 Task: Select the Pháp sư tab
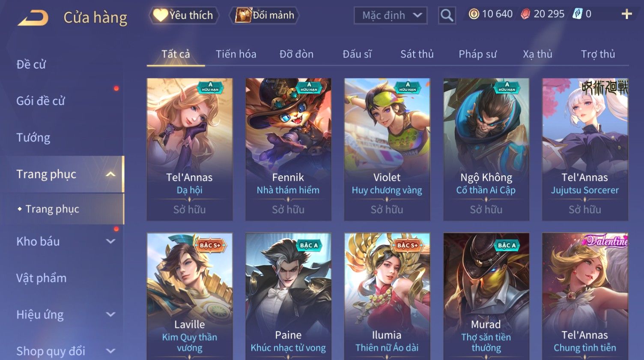(477, 54)
